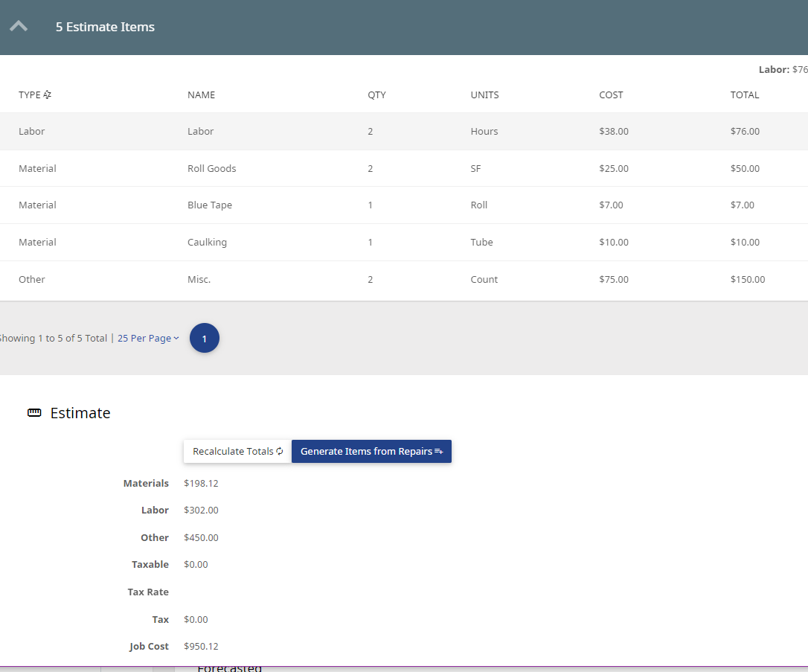Open the Caulking item row

point(404,242)
